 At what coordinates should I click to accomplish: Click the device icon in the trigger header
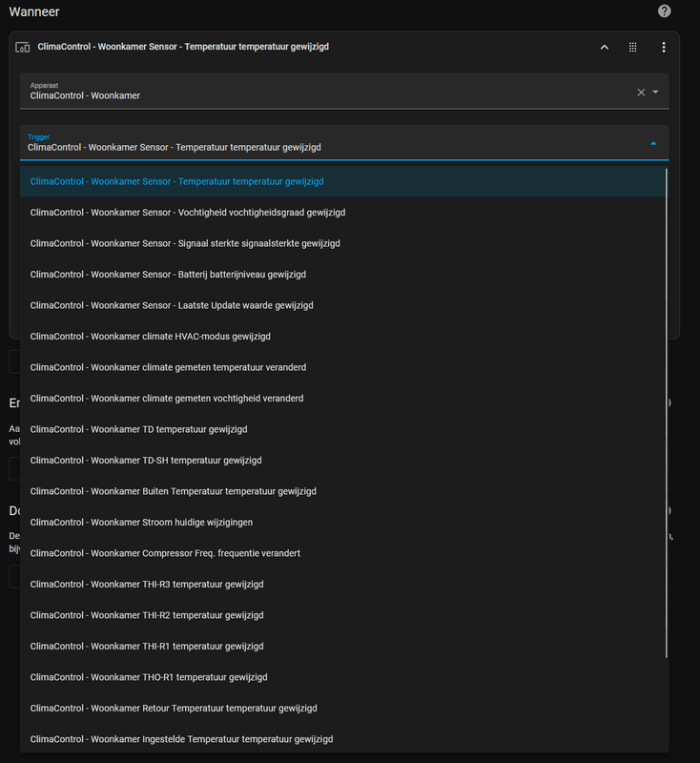click(23, 47)
